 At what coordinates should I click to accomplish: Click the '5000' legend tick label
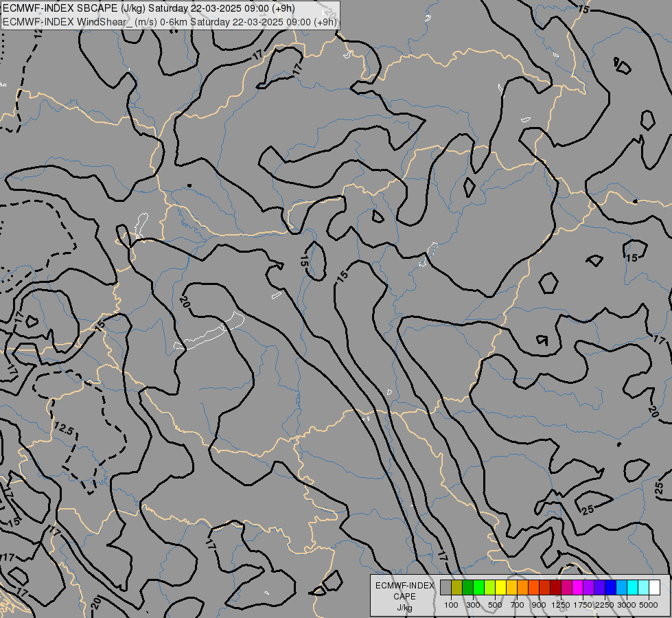pyautogui.click(x=649, y=605)
